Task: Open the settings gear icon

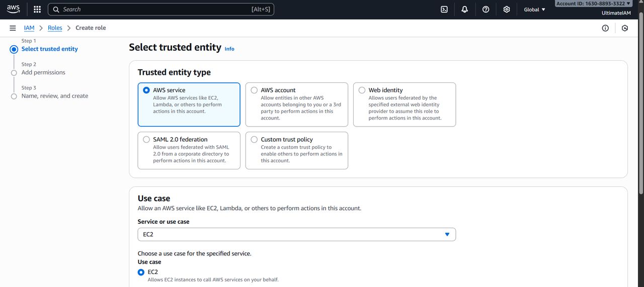Action: click(507, 10)
